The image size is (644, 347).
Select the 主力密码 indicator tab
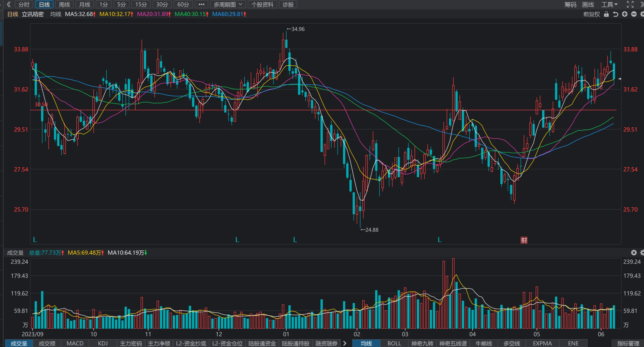(x=131, y=343)
